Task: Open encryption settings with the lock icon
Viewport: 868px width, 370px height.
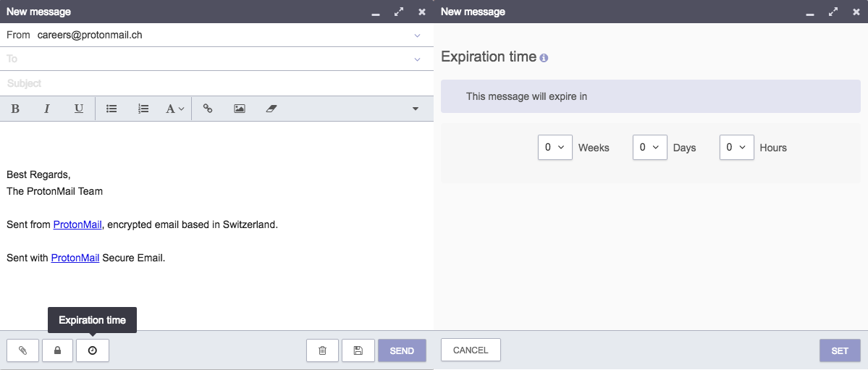Action: click(57, 350)
